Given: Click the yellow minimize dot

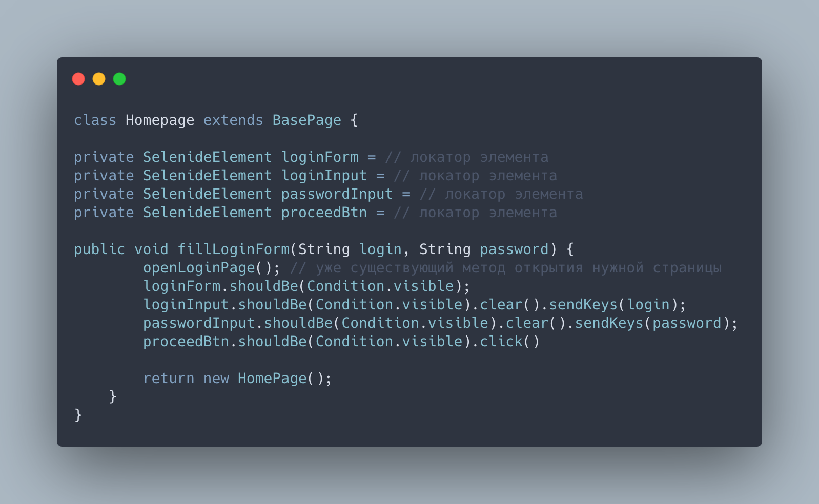Looking at the screenshot, I should 99,79.
